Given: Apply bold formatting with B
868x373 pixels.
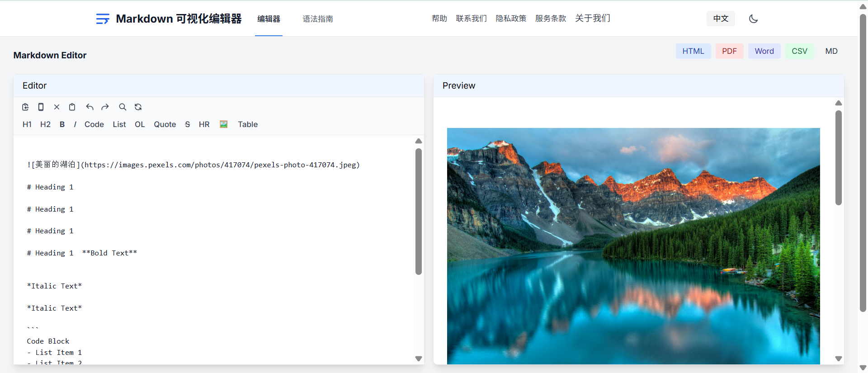Looking at the screenshot, I should (62, 124).
